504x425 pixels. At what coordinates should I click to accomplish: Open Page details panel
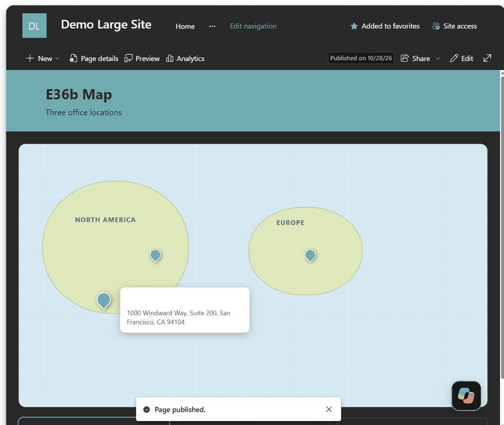pos(94,58)
